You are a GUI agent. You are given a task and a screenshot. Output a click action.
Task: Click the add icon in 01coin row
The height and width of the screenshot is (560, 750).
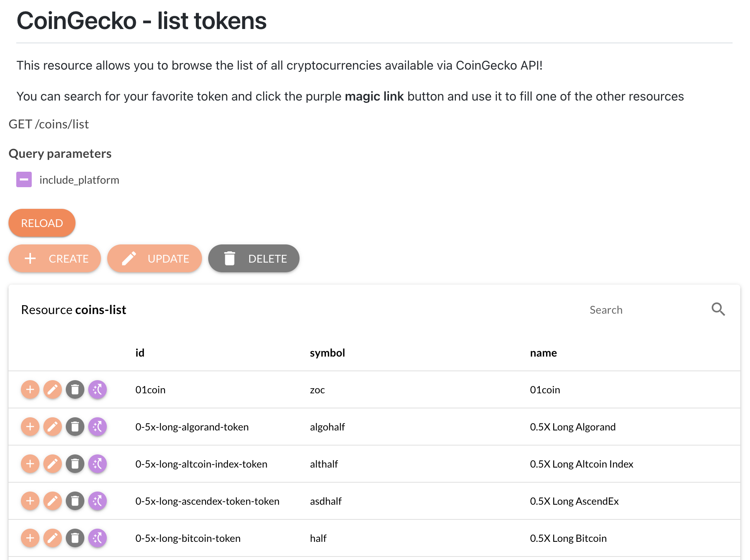tap(30, 389)
